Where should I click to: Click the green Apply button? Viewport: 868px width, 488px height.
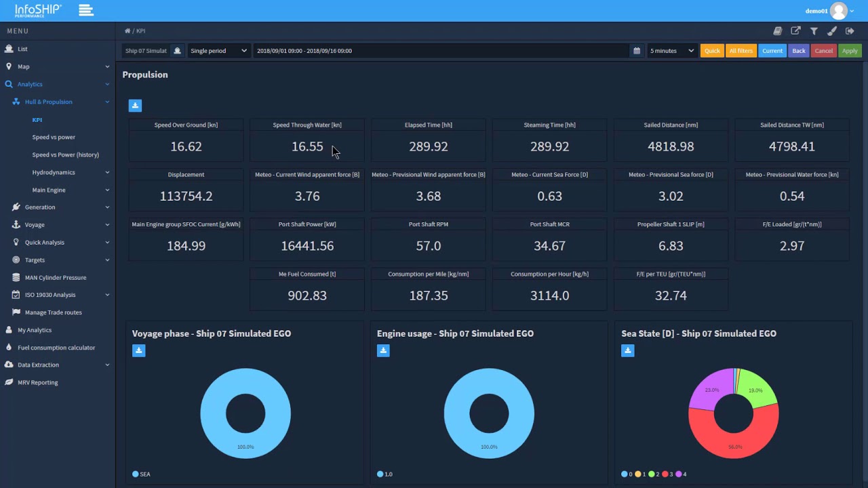850,51
